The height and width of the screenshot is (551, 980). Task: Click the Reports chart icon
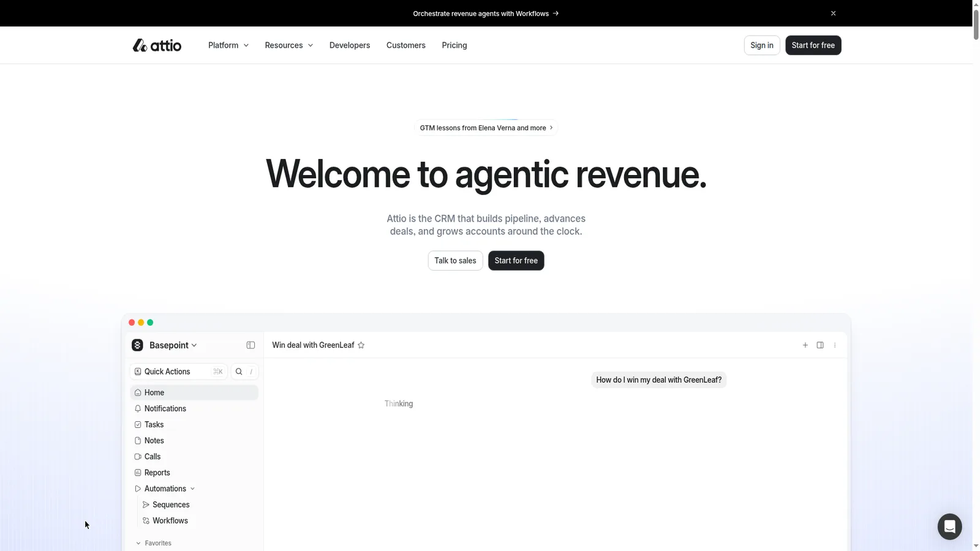[138, 473]
